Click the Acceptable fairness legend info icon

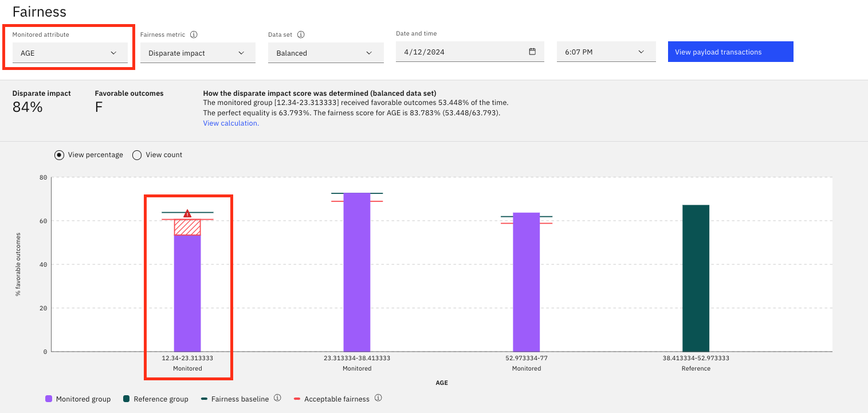coord(378,398)
